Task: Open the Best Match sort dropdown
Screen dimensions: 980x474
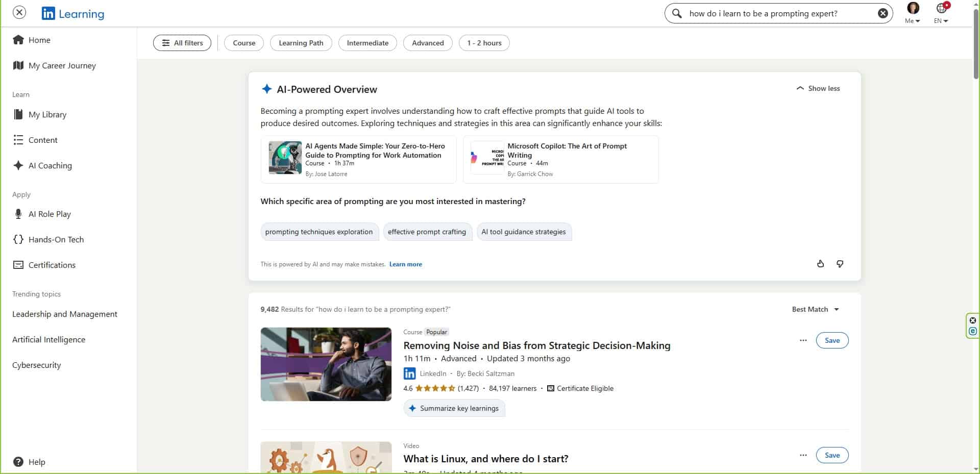Action: click(x=815, y=309)
